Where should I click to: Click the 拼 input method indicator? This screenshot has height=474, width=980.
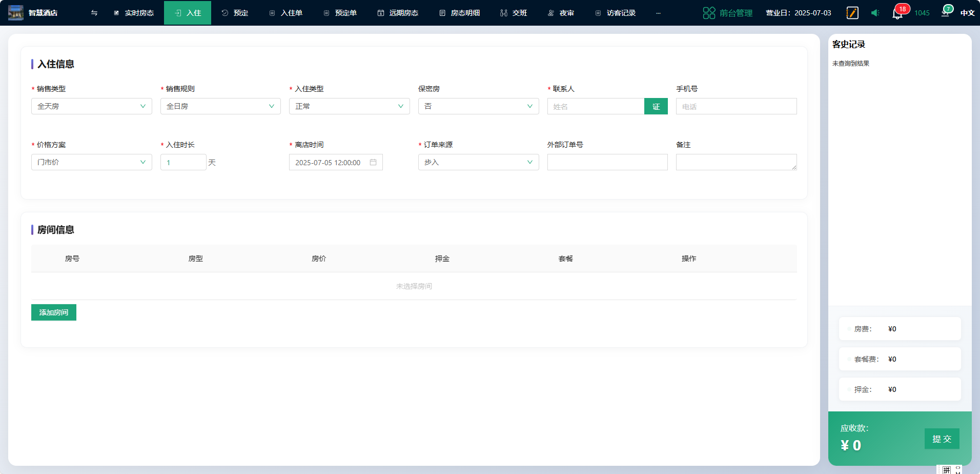947,470
